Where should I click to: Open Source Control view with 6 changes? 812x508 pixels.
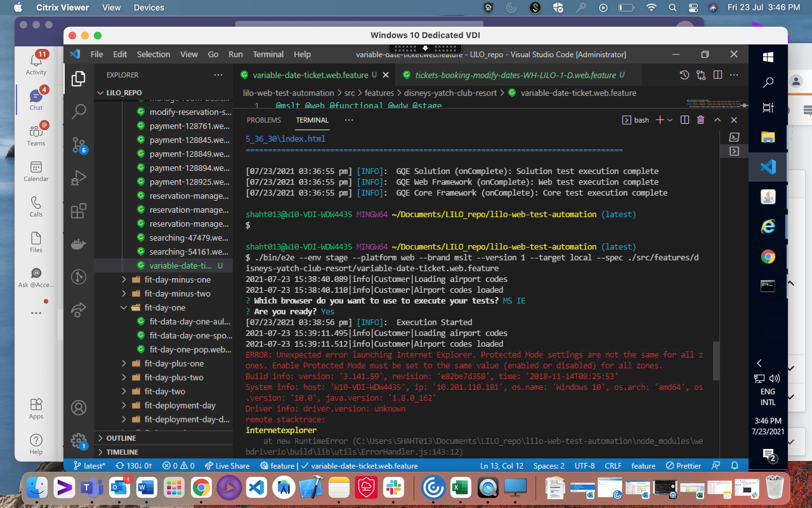tap(79, 145)
